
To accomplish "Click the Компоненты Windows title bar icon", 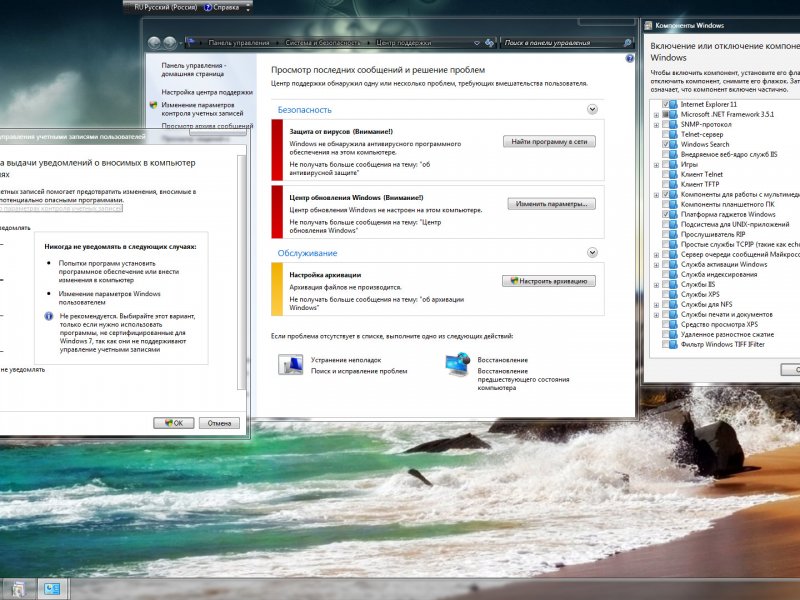I will 648,25.
